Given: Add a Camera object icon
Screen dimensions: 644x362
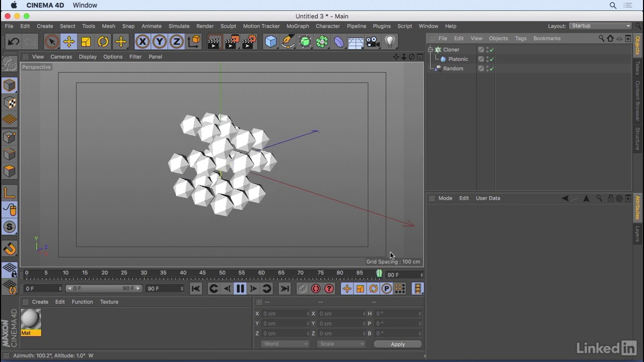Looking at the screenshot, I should [x=373, y=42].
